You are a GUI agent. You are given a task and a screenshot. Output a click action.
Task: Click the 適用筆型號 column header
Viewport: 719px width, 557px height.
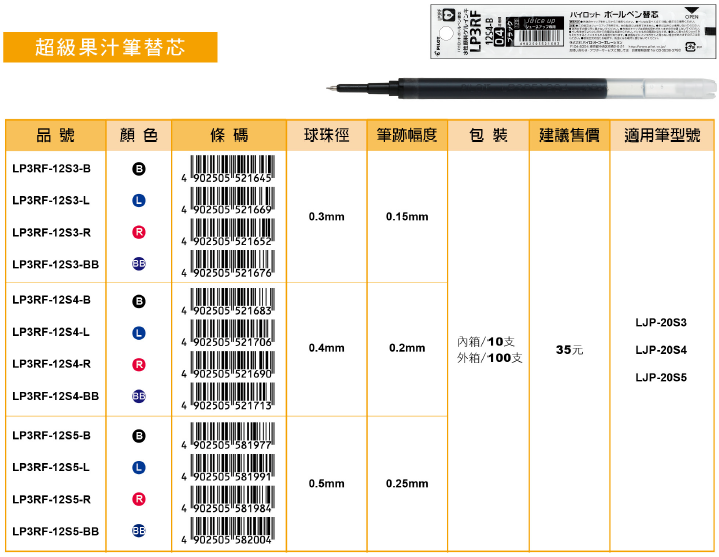pyautogui.click(x=661, y=135)
